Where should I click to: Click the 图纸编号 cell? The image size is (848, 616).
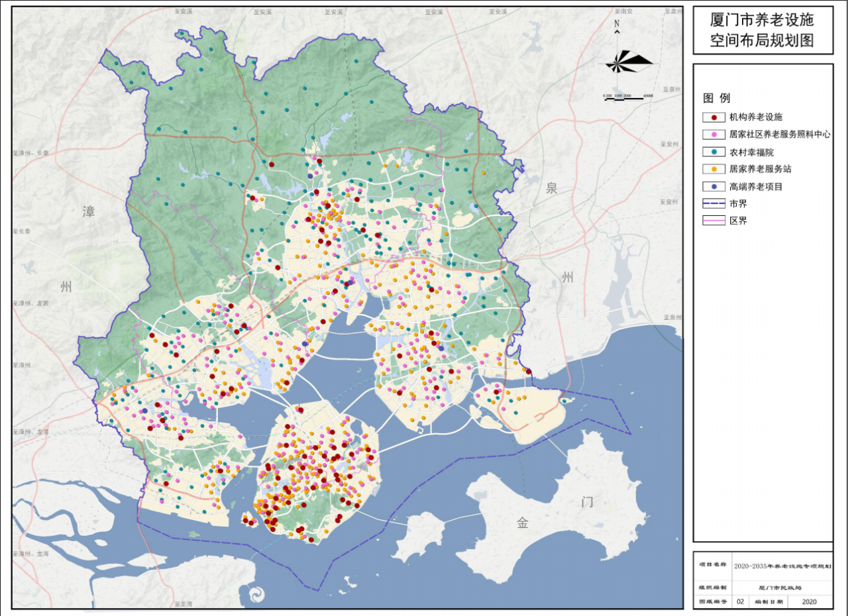pos(712,602)
